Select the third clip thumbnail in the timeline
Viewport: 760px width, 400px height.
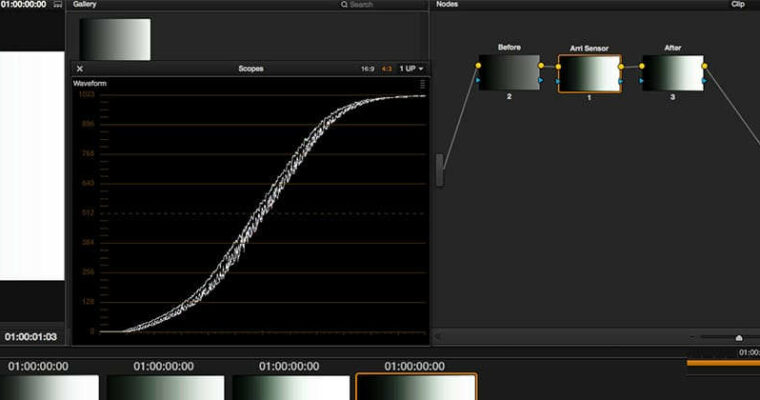pyautogui.click(x=291, y=387)
